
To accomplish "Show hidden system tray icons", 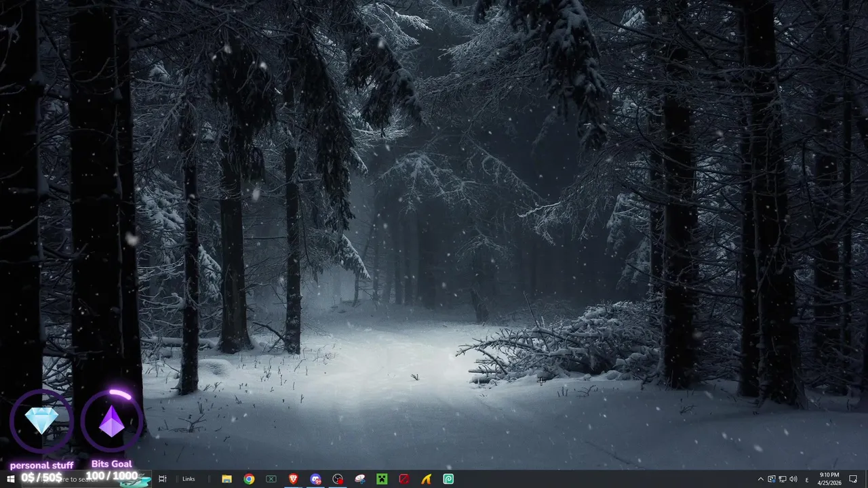I will click(x=760, y=479).
